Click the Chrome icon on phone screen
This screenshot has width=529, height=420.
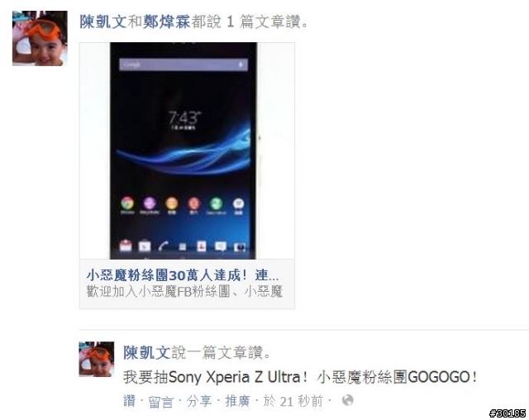[x=127, y=203]
